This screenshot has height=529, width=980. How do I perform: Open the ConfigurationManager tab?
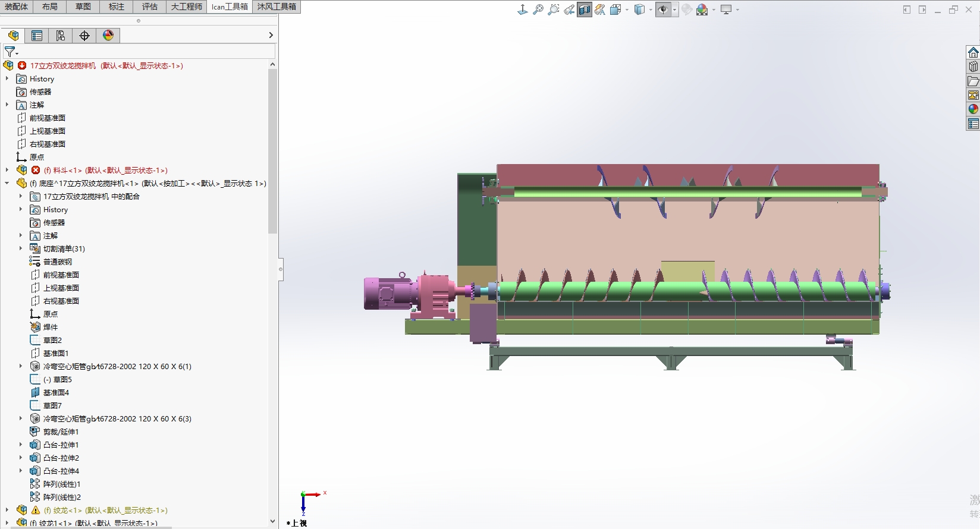61,36
